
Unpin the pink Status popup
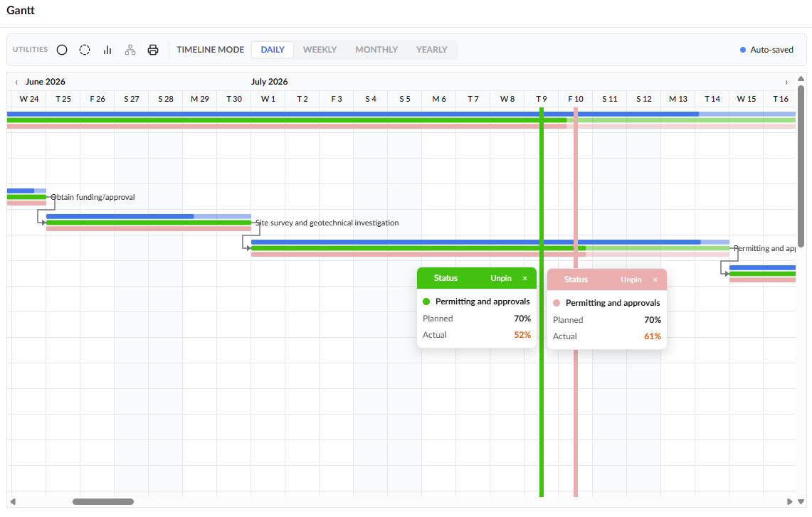tap(631, 279)
